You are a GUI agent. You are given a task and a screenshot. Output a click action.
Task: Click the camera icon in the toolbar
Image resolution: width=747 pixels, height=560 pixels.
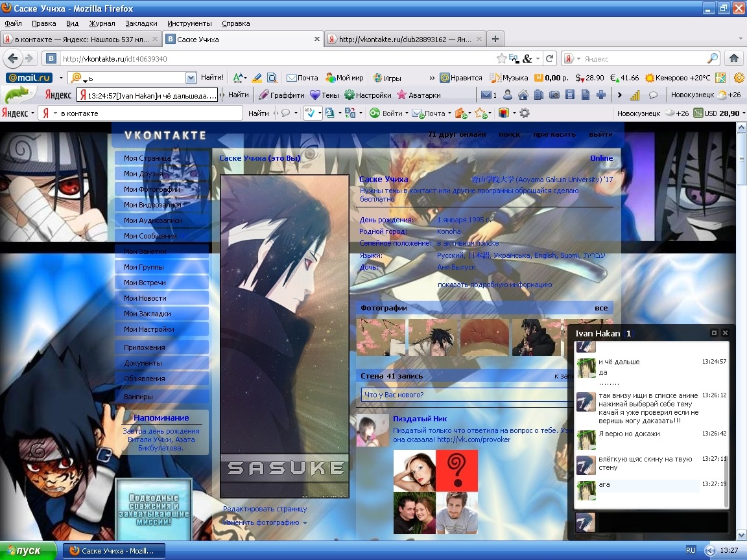[x=554, y=95]
